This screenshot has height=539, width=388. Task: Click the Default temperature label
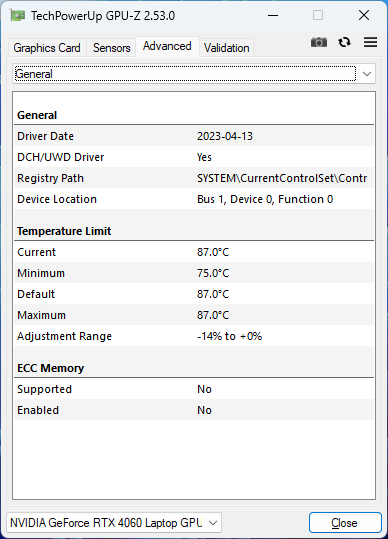[x=36, y=294]
